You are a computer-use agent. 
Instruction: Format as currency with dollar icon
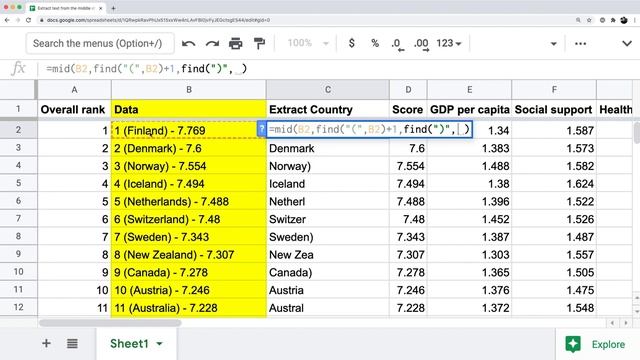[x=351, y=43]
